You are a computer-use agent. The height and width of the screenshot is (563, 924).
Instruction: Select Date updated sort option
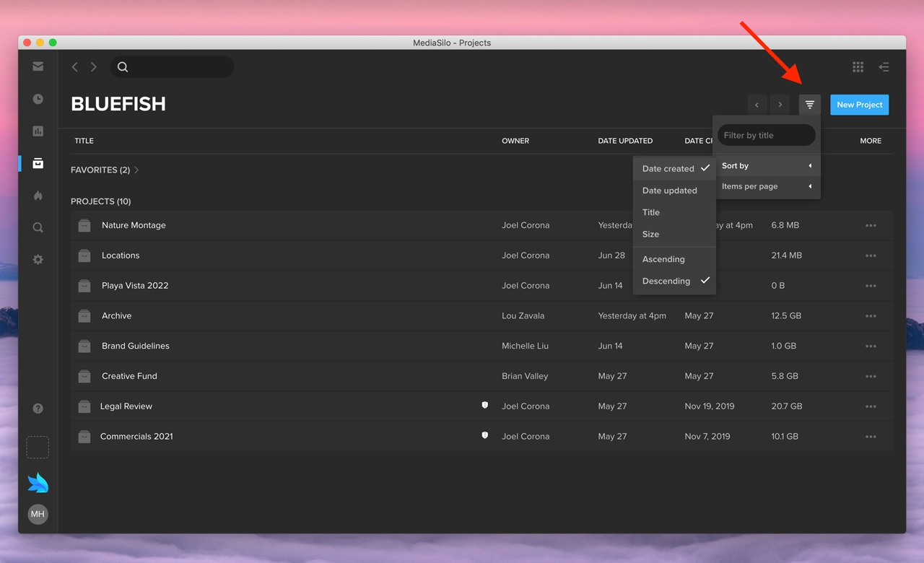coord(674,191)
